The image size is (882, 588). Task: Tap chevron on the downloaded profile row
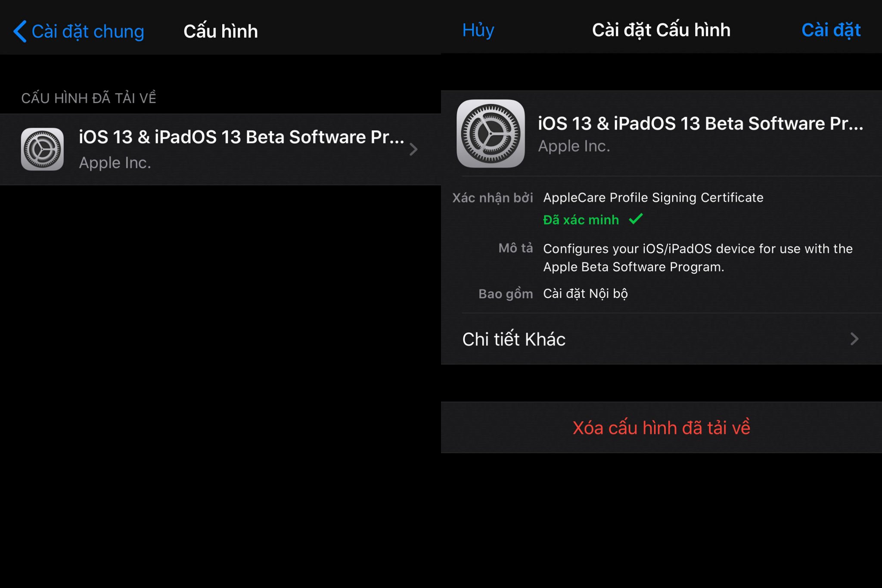[413, 149]
